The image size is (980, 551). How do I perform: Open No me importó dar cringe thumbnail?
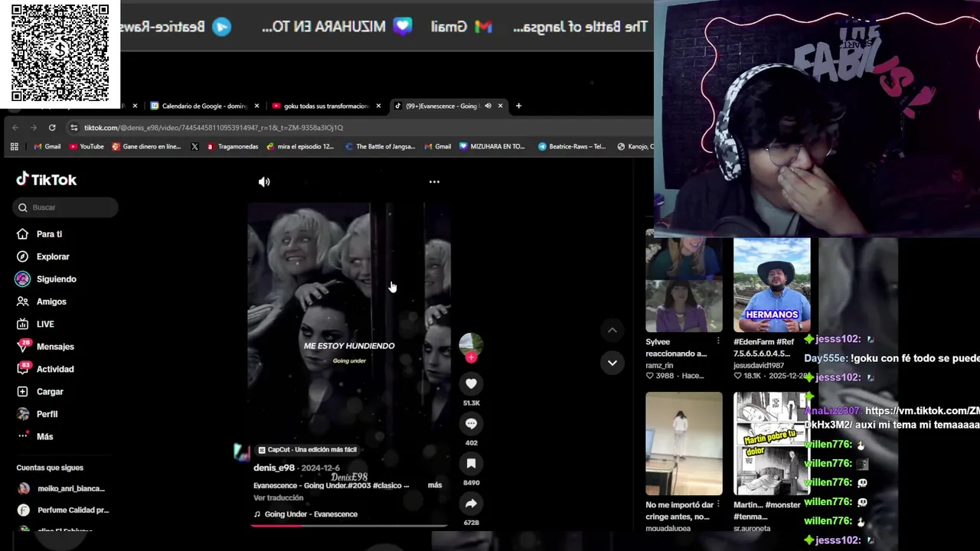pyautogui.click(x=684, y=443)
